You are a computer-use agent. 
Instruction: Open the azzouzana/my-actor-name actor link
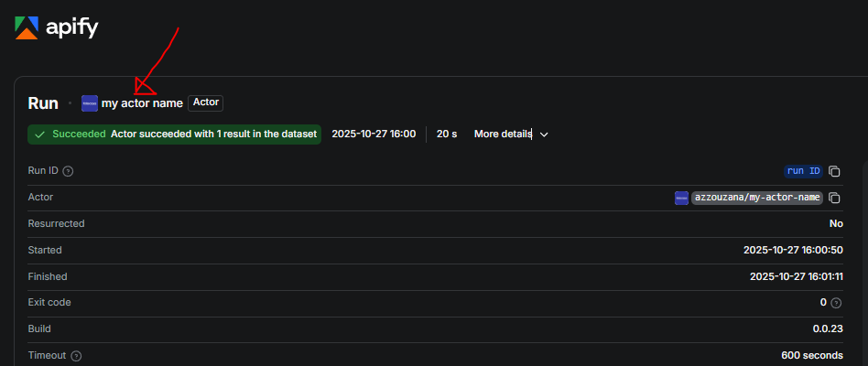click(x=756, y=198)
